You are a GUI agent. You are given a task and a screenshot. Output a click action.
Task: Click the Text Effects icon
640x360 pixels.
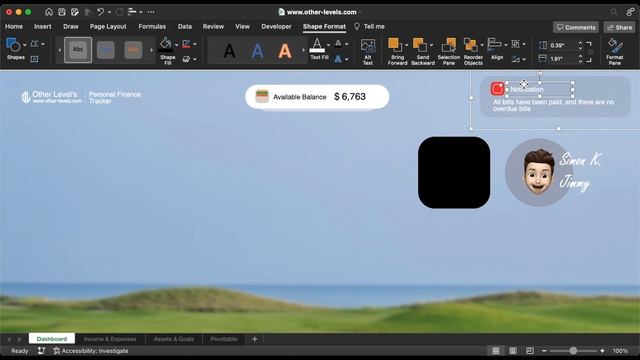pos(338,59)
